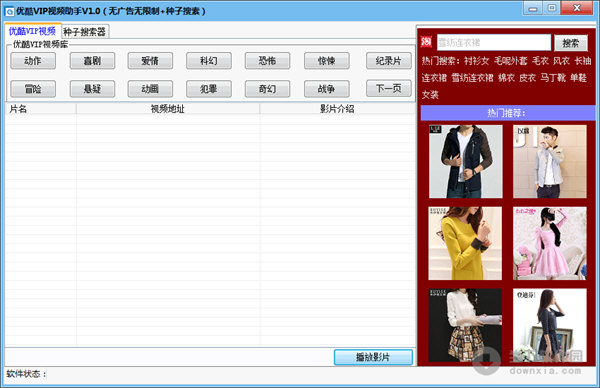Screen dimensions: 600x388
Task: Click the app icon in title bar
Action: tap(9, 11)
